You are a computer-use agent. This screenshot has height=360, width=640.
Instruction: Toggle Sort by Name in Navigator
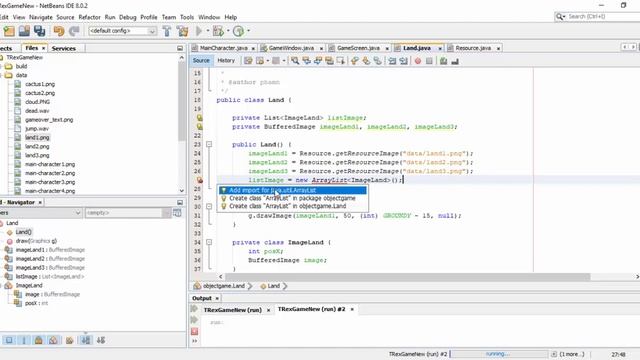(86, 340)
